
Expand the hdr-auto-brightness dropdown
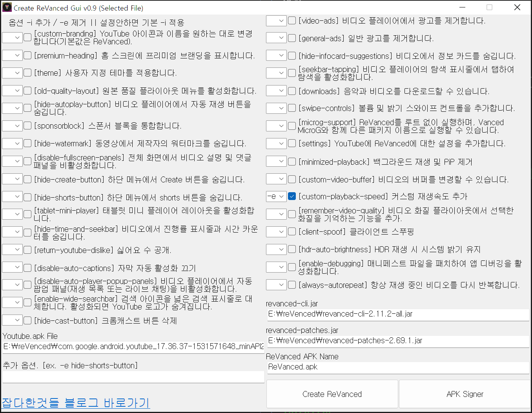pyautogui.click(x=276, y=249)
